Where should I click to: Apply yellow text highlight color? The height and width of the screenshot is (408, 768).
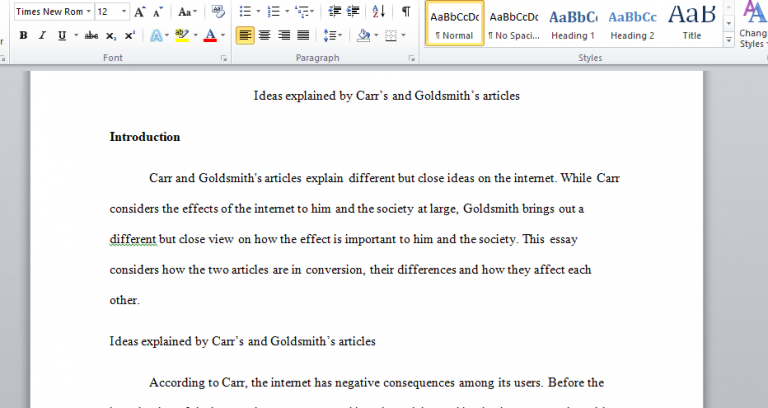pos(182,36)
